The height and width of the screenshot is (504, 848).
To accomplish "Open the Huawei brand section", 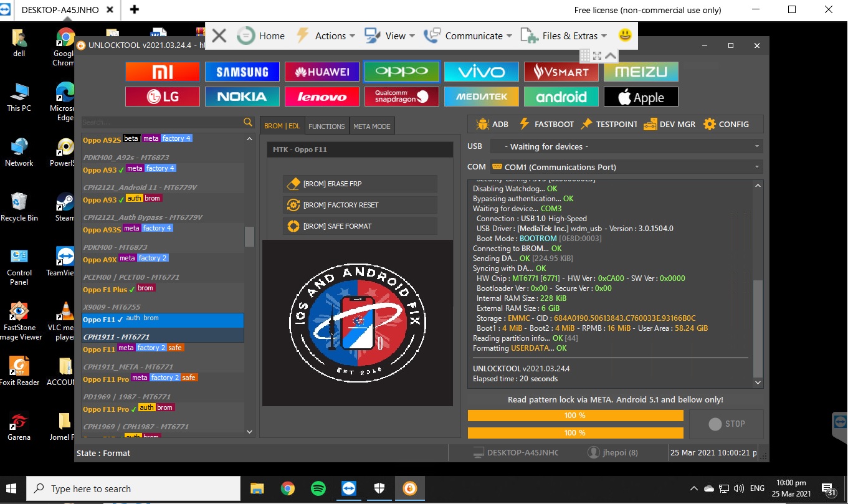I will (322, 72).
